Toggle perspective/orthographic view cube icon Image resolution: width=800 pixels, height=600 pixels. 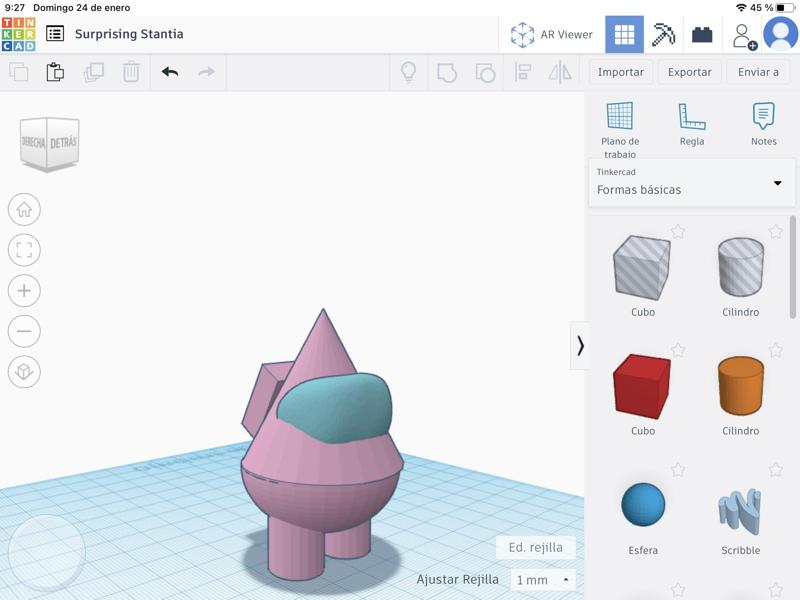(x=24, y=372)
